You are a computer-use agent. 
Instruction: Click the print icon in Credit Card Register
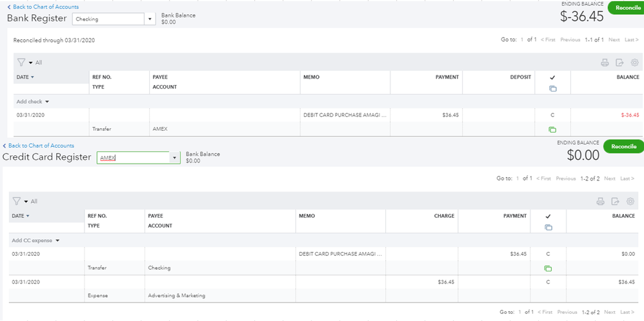point(599,201)
